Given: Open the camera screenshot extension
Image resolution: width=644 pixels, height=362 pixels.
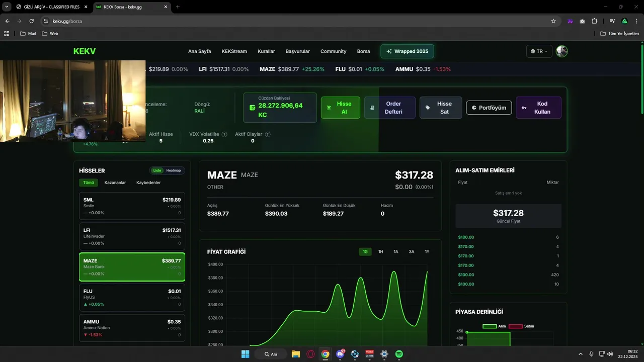Looking at the screenshot, I should pyautogui.click(x=582, y=21).
